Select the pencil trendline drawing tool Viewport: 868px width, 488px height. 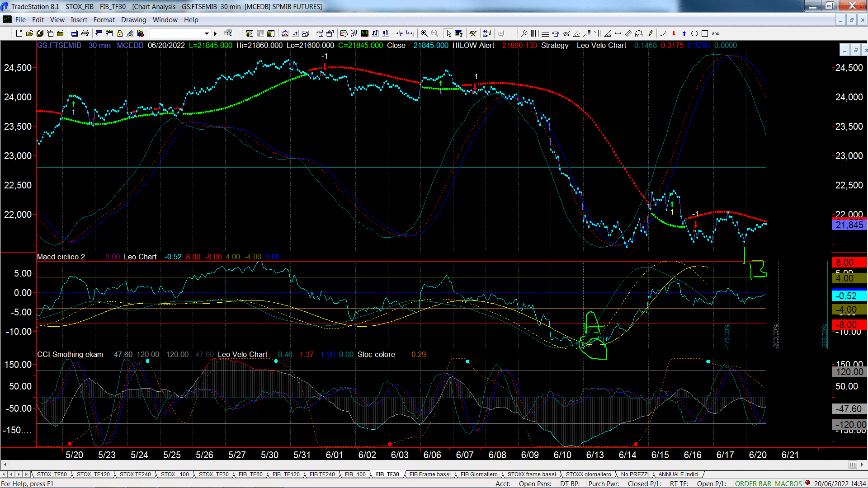(x=649, y=33)
